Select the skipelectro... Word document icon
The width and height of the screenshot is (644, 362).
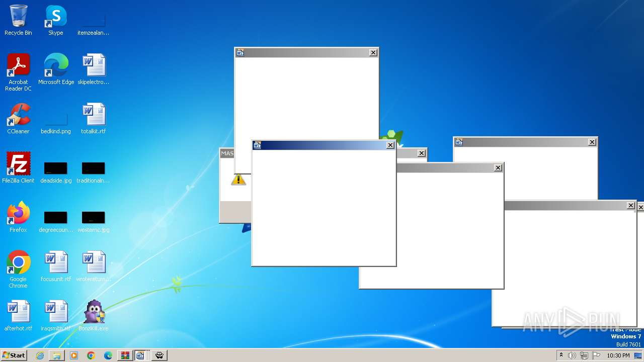pos(93,69)
